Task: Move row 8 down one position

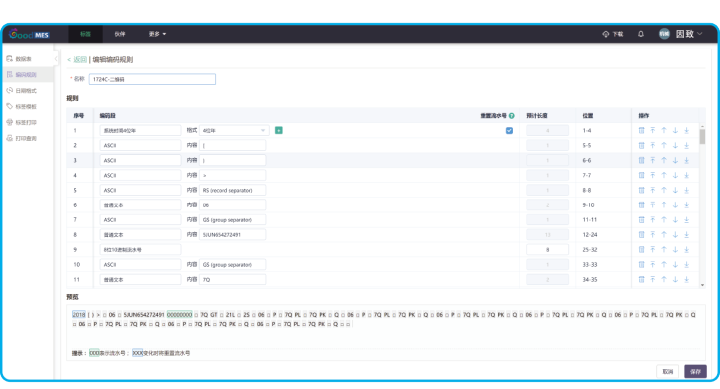Action: tap(675, 235)
